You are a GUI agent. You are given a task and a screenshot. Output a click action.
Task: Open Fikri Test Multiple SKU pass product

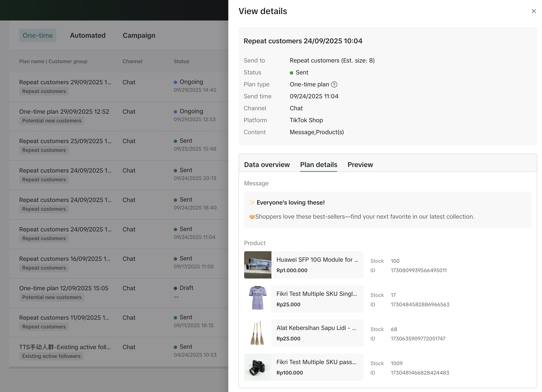pos(316,362)
